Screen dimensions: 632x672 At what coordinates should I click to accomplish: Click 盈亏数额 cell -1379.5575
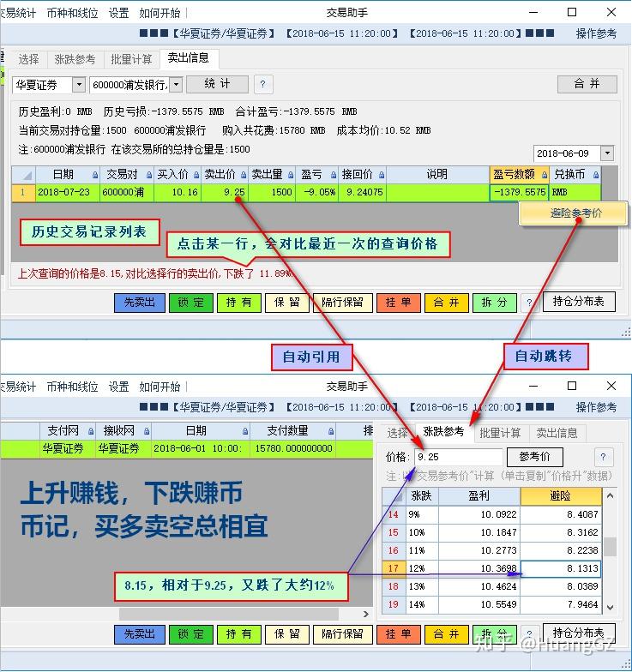(x=520, y=192)
